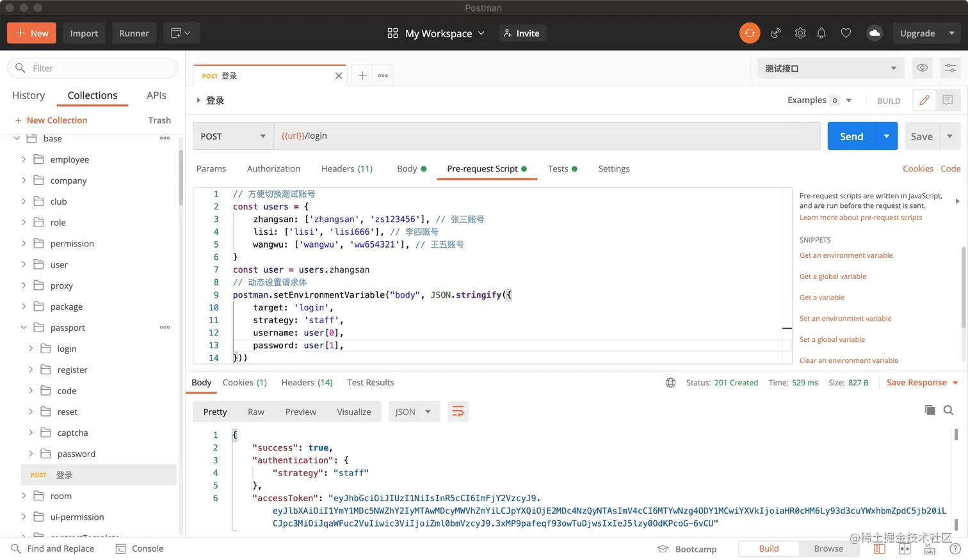Image resolution: width=968 pixels, height=560 pixels.
Task: Open the Send button dropdown arrow
Action: 887,136
